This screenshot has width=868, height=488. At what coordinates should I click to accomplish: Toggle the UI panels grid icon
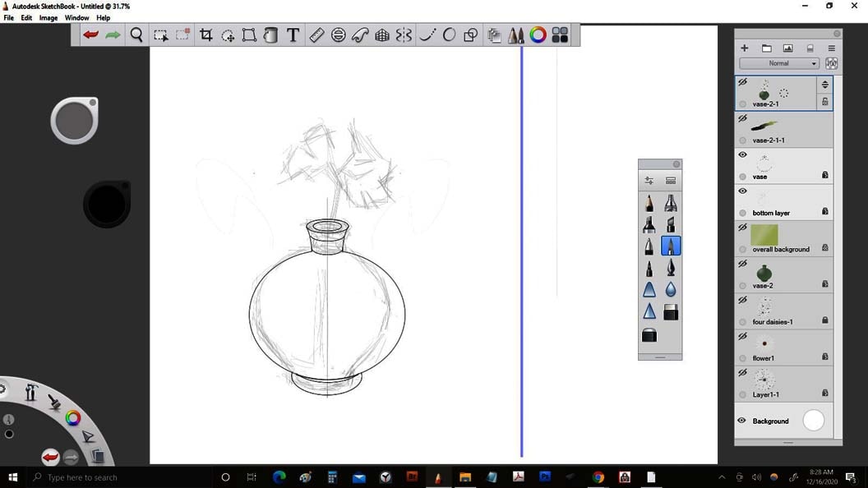coord(560,35)
